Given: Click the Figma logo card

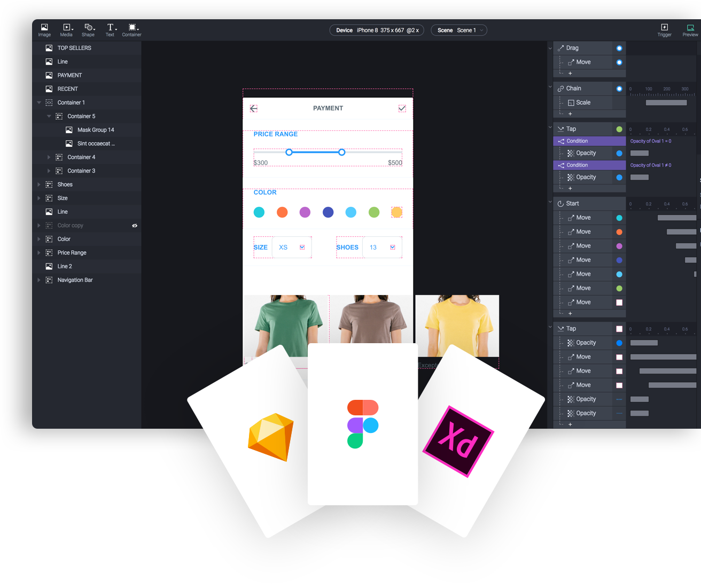Looking at the screenshot, I should pyautogui.click(x=363, y=424).
